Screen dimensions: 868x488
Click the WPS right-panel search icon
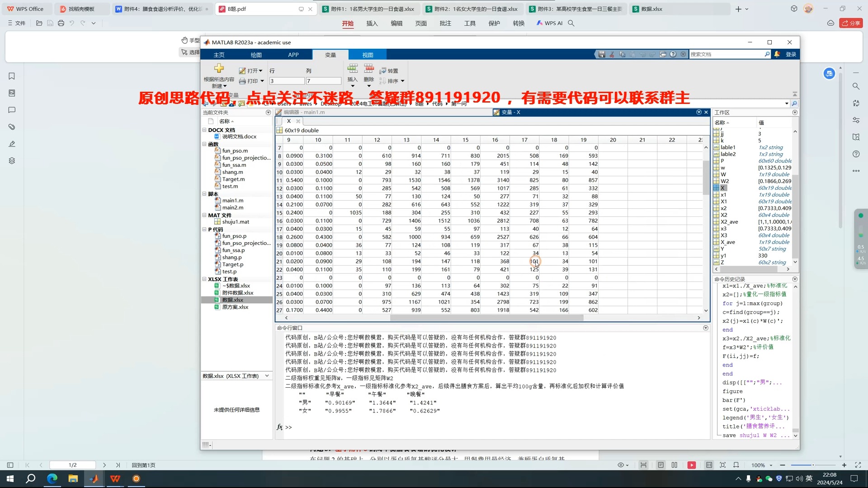[856, 86]
